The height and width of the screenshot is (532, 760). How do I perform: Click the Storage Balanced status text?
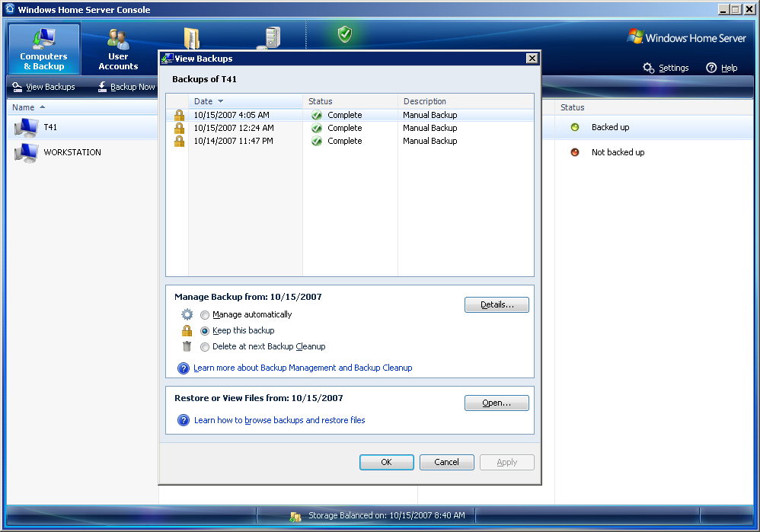point(387,515)
